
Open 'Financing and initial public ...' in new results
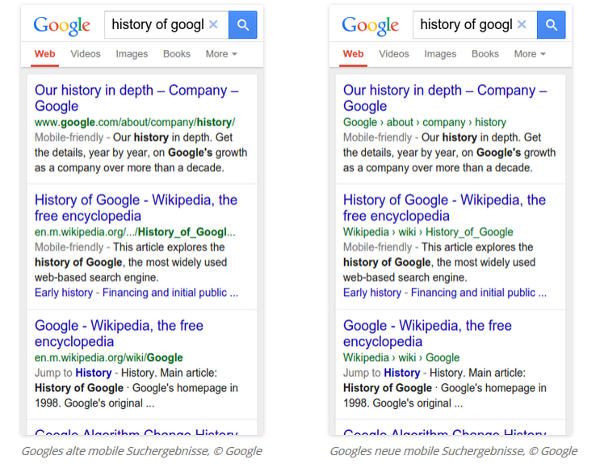click(479, 293)
